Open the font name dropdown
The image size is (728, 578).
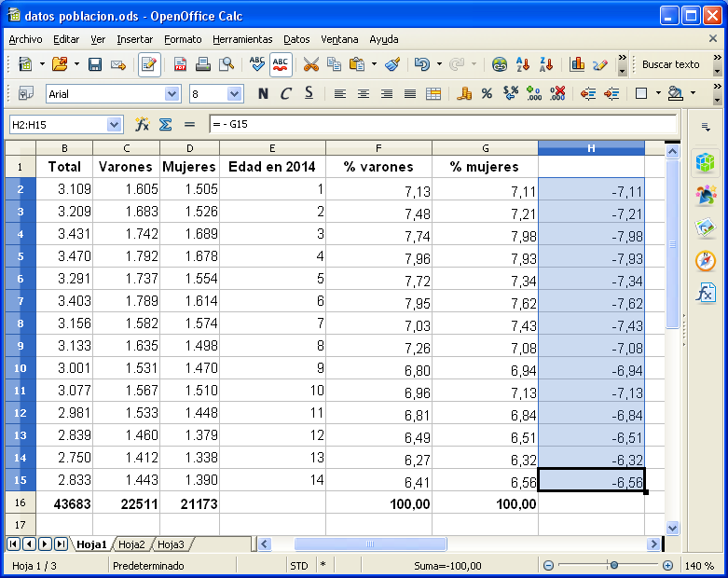(172, 93)
